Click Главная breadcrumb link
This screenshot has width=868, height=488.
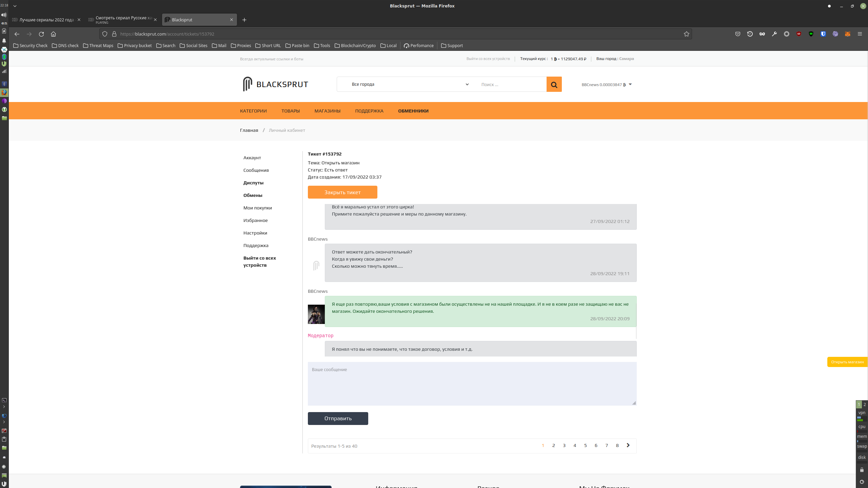(249, 130)
